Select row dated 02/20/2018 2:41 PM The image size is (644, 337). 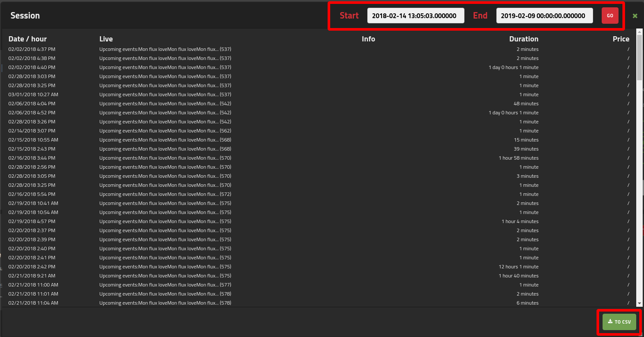(319, 258)
